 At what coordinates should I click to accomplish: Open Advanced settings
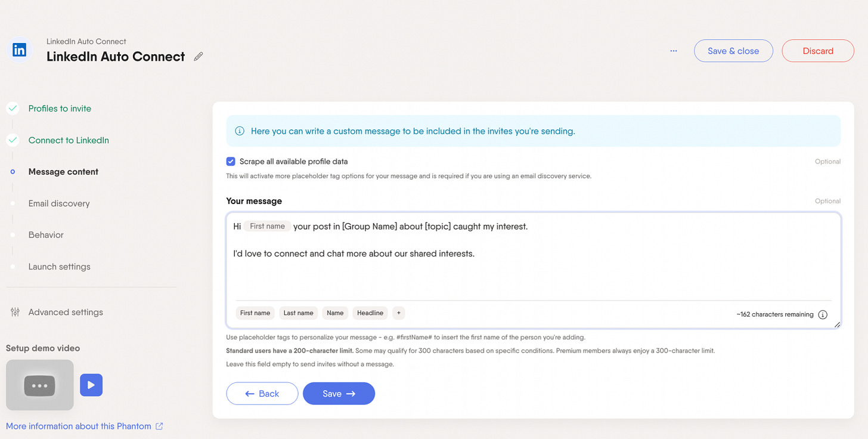tap(66, 312)
